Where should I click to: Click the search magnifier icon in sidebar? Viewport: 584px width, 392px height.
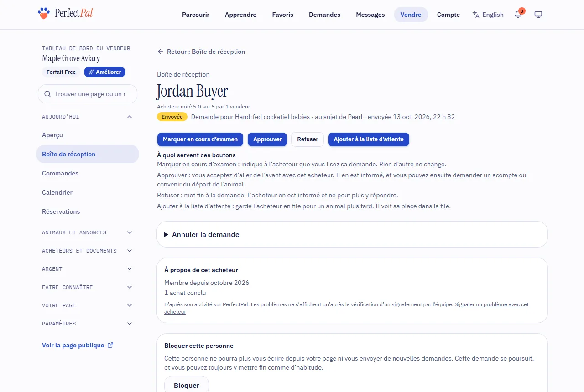click(47, 94)
